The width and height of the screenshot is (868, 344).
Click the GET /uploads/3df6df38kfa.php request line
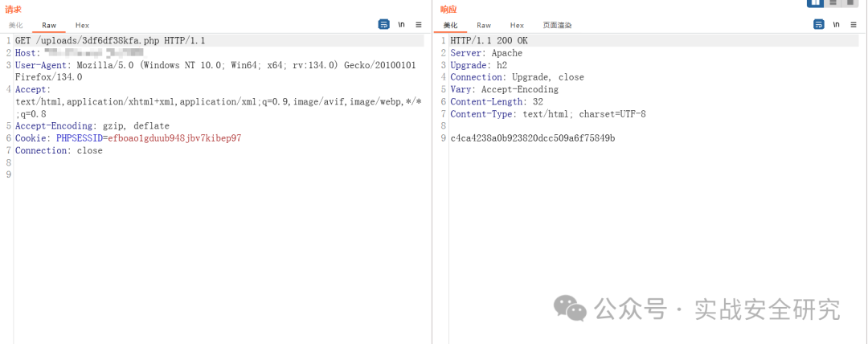pyautogui.click(x=110, y=41)
